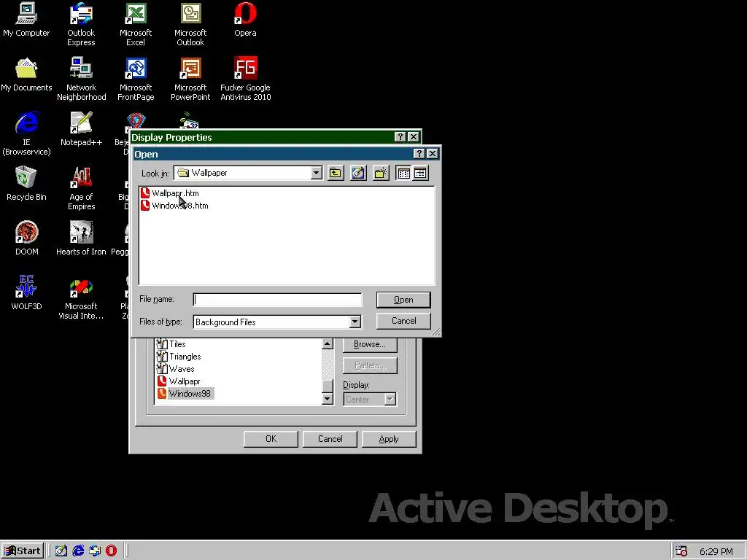Open Recycle Bin desktop icon

click(26, 184)
